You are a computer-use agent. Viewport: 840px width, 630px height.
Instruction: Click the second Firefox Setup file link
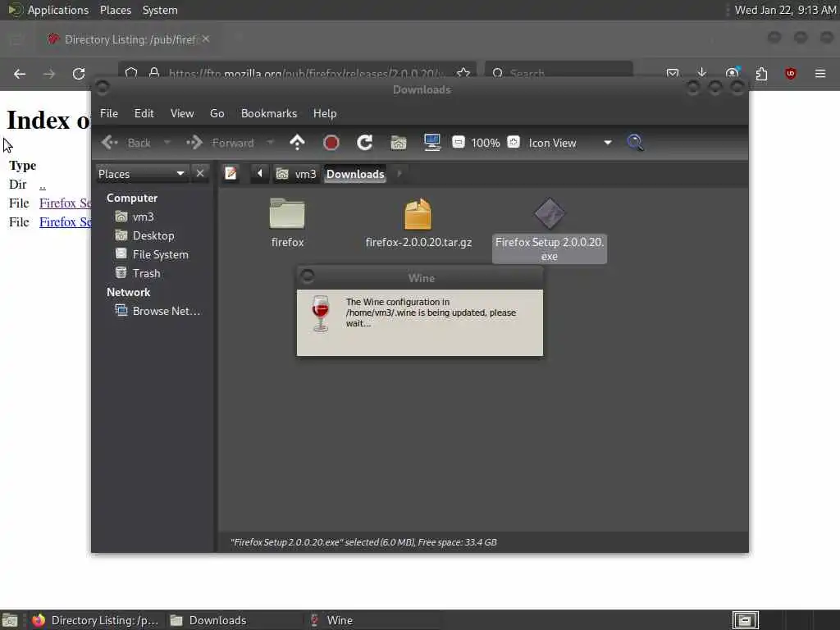pyautogui.click(x=65, y=221)
